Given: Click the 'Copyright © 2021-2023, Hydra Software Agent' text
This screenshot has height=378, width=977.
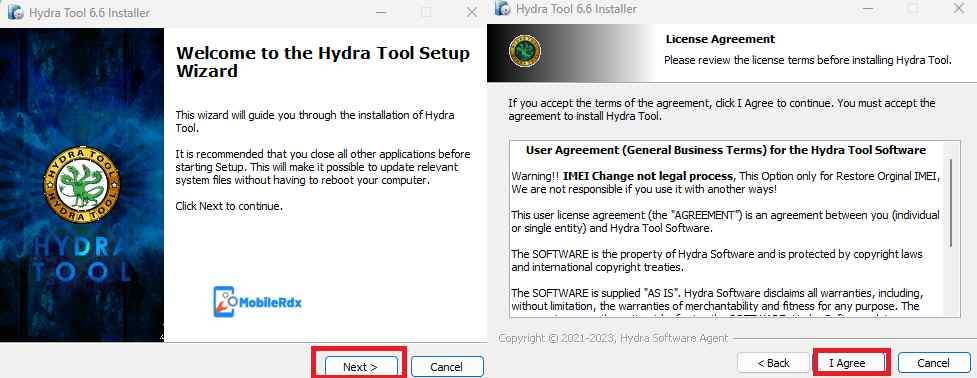Looking at the screenshot, I should click(613, 338).
